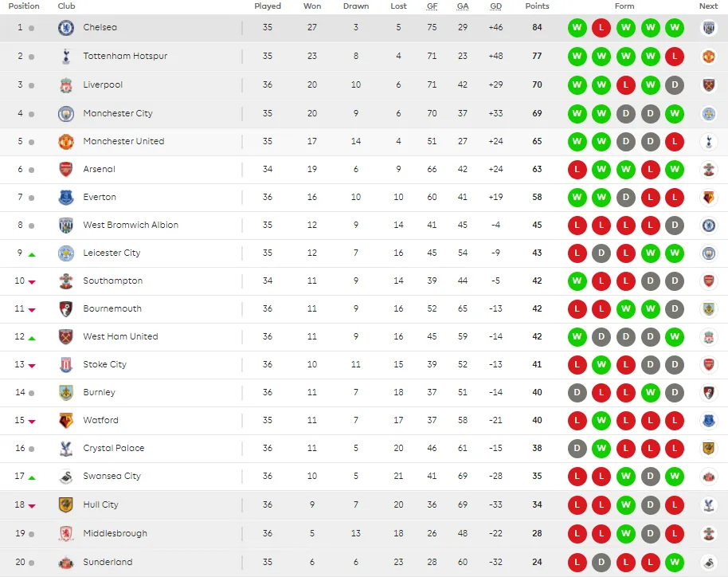728x577 pixels.
Task: Click Sunderland's green win badge in Form
Action: [x=675, y=562]
